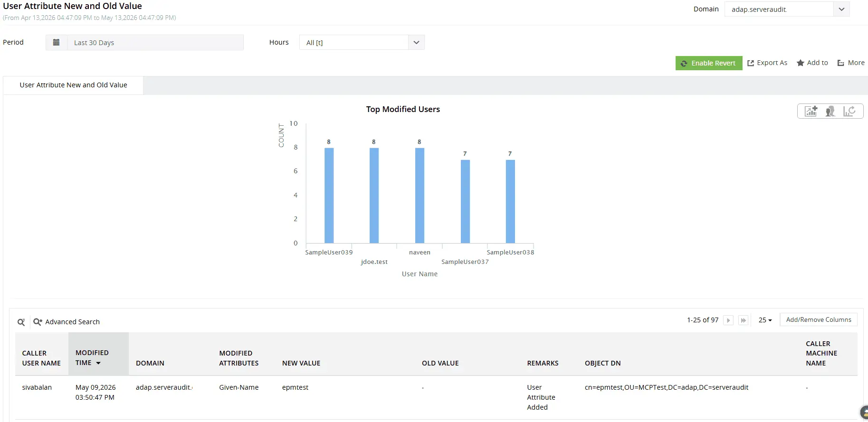The width and height of the screenshot is (868, 422).
Task: Click the naveen bar in chart
Action: point(420,196)
